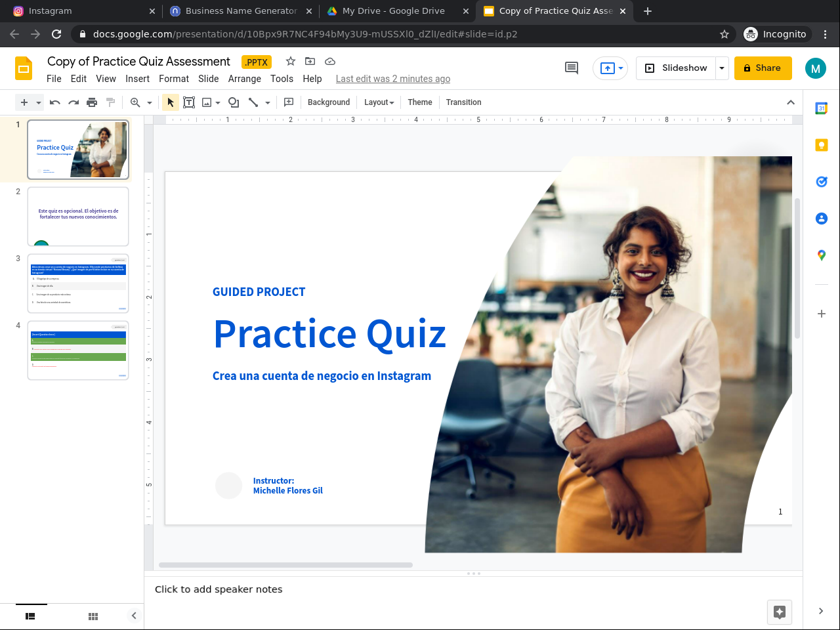This screenshot has height=630, width=840.
Task: Open the Theme panel
Action: 420,102
